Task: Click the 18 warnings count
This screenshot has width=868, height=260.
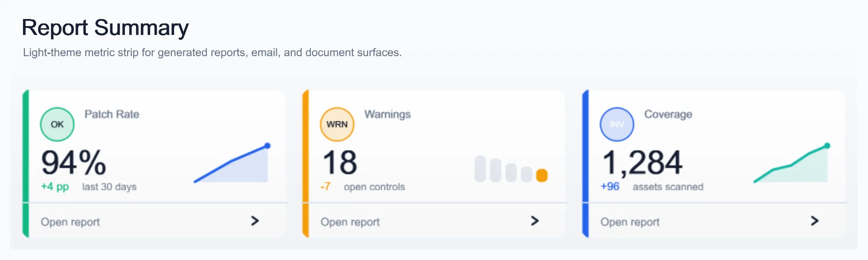Action: [339, 162]
